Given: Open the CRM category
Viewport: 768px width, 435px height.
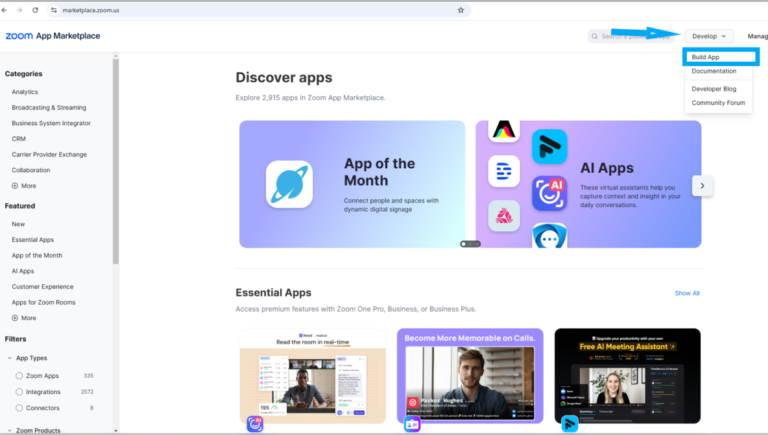Looking at the screenshot, I should click(19, 139).
